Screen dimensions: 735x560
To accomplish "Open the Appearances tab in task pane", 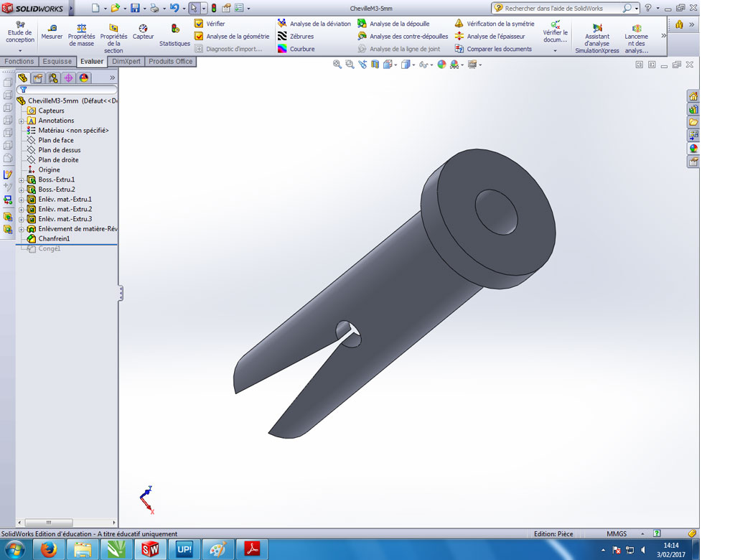I will tap(693, 148).
